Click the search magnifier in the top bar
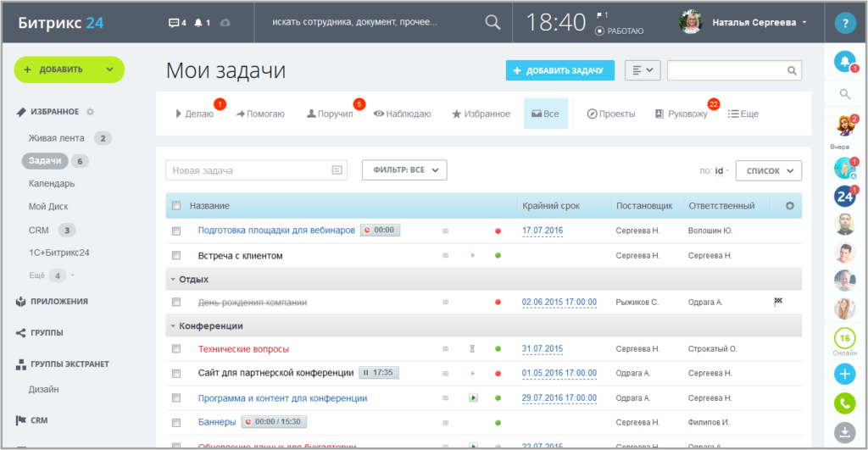Image resolution: width=868 pixels, height=450 pixels. [x=492, y=23]
